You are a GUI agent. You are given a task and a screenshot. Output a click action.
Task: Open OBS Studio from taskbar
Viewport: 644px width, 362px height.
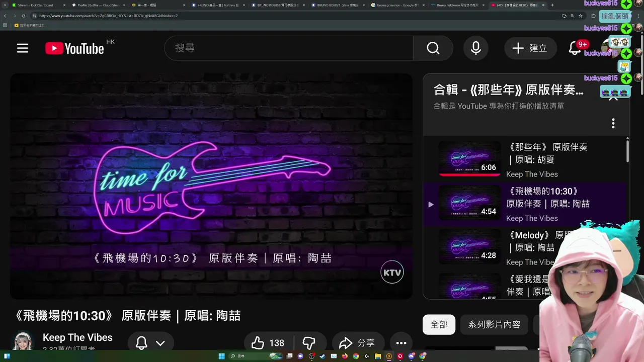(x=311, y=356)
